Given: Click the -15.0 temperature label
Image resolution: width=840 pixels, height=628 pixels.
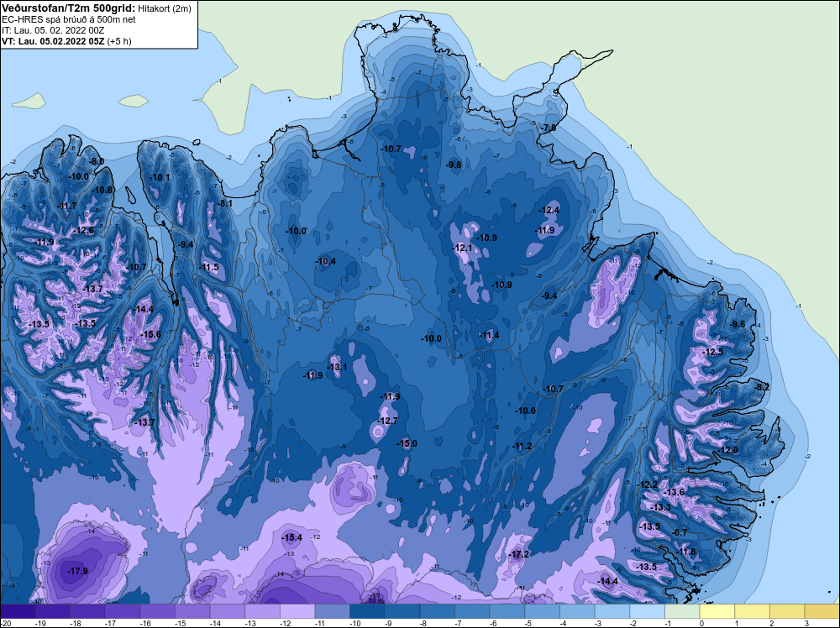Looking at the screenshot, I should 407,443.
